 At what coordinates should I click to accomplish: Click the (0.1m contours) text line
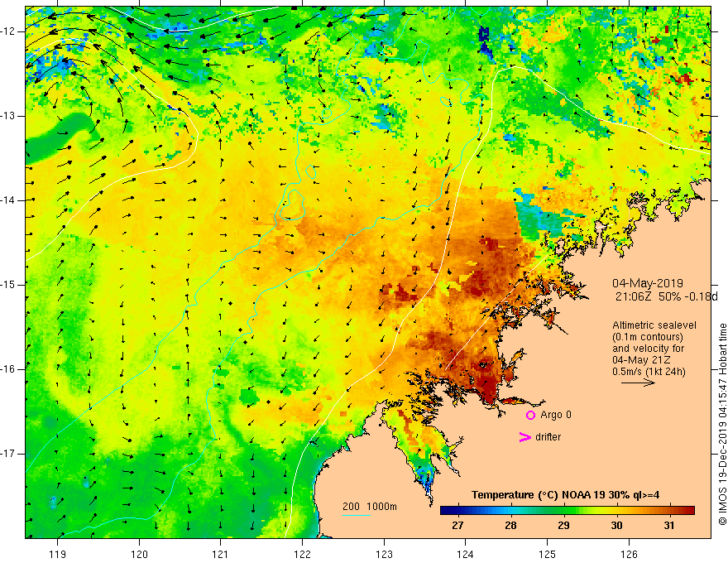[x=648, y=337]
